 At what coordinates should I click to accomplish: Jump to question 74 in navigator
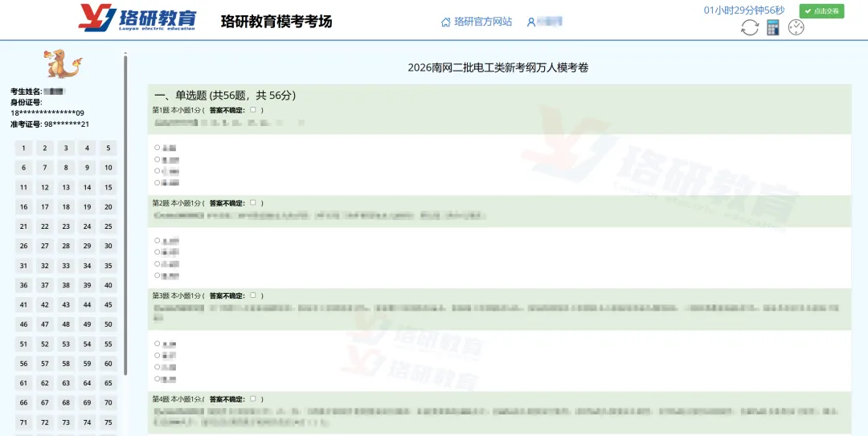tap(88, 422)
